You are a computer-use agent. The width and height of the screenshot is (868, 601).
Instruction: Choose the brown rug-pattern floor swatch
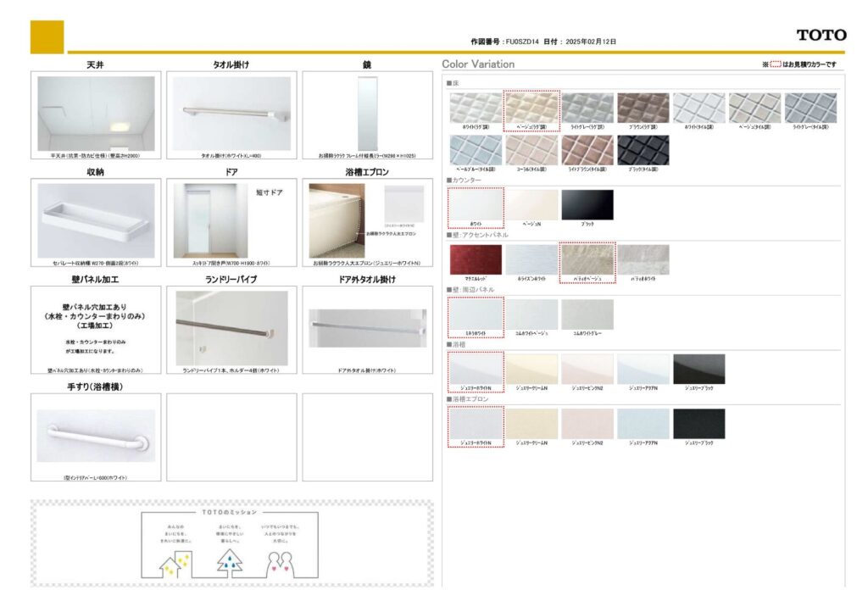click(x=643, y=108)
